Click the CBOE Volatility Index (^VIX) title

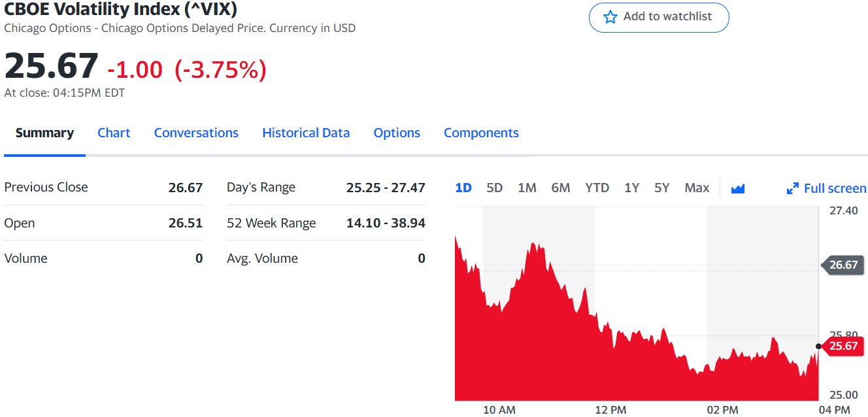[121, 9]
